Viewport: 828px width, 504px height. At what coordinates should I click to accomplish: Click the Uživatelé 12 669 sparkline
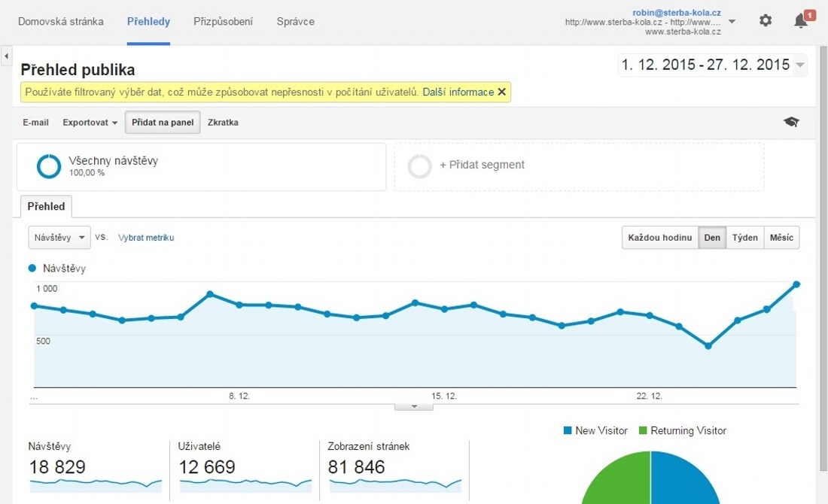click(245, 484)
